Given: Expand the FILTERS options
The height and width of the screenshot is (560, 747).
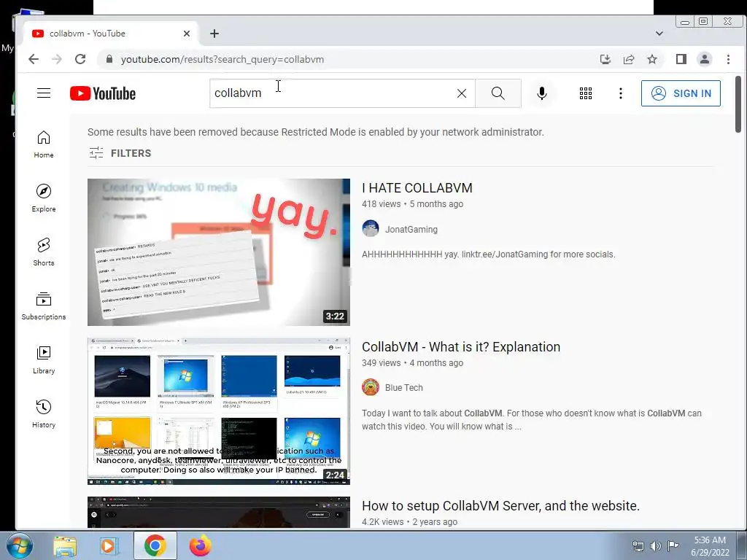Looking at the screenshot, I should tap(120, 153).
